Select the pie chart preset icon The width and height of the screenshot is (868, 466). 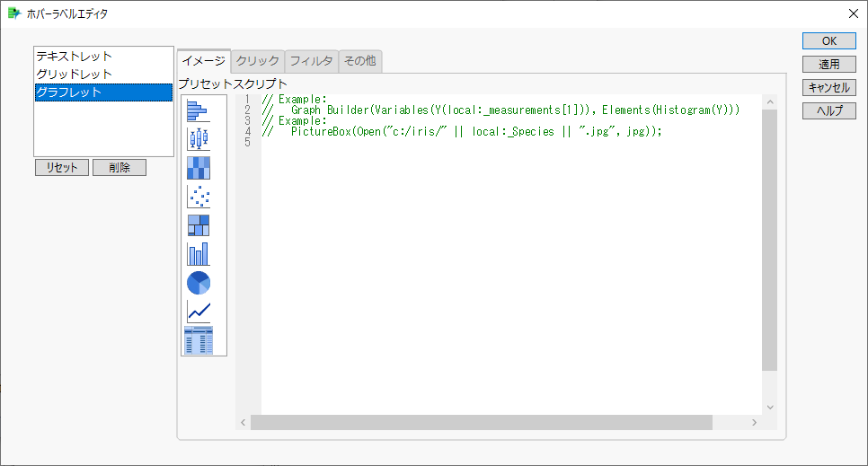[x=199, y=283]
